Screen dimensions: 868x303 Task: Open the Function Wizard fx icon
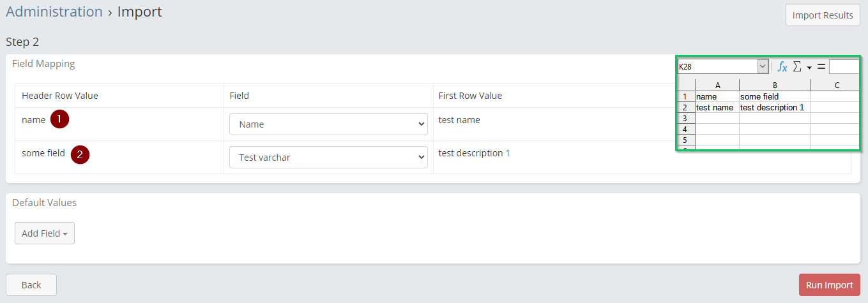tap(782, 67)
